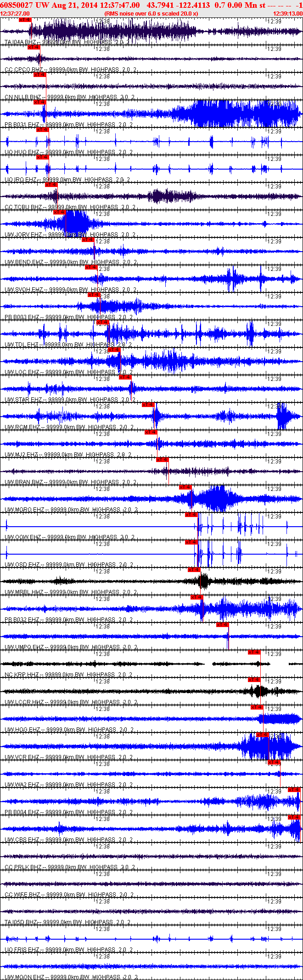Click the red pick marker on UW.UMPQ trace
Screen dimensions: 303x980
(222, 625)
